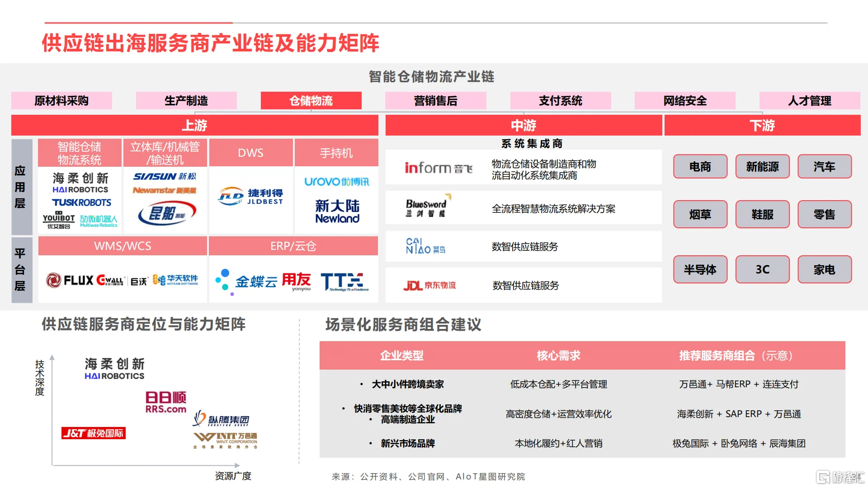Click the 应用层 side label
Viewport: 868px width, 488px height.
tap(22, 187)
